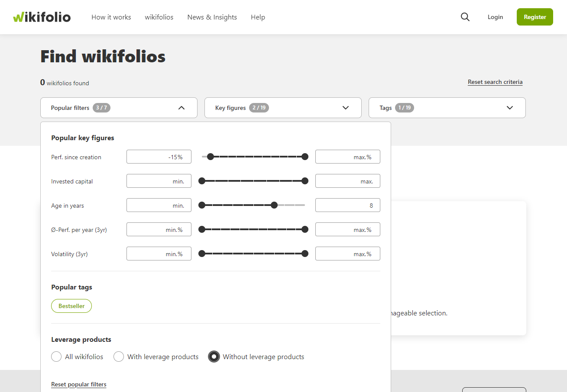567x392 pixels.
Task: Click the Key figures down chevron
Action: point(346,108)
